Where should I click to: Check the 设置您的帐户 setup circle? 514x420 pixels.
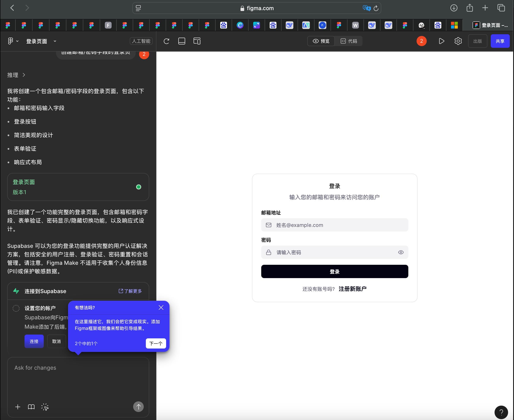pyautogui.click(x=16, y=308)
